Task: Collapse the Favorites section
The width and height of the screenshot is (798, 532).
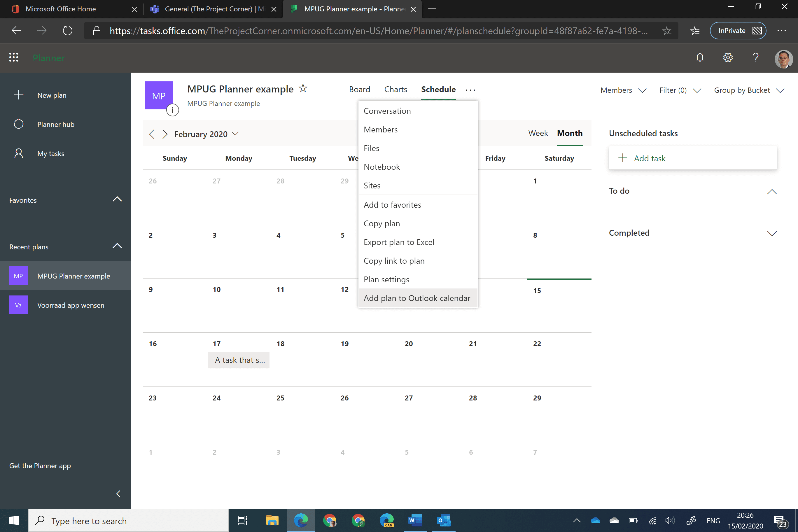Action: pyautogui.click(x=117, y=199)
